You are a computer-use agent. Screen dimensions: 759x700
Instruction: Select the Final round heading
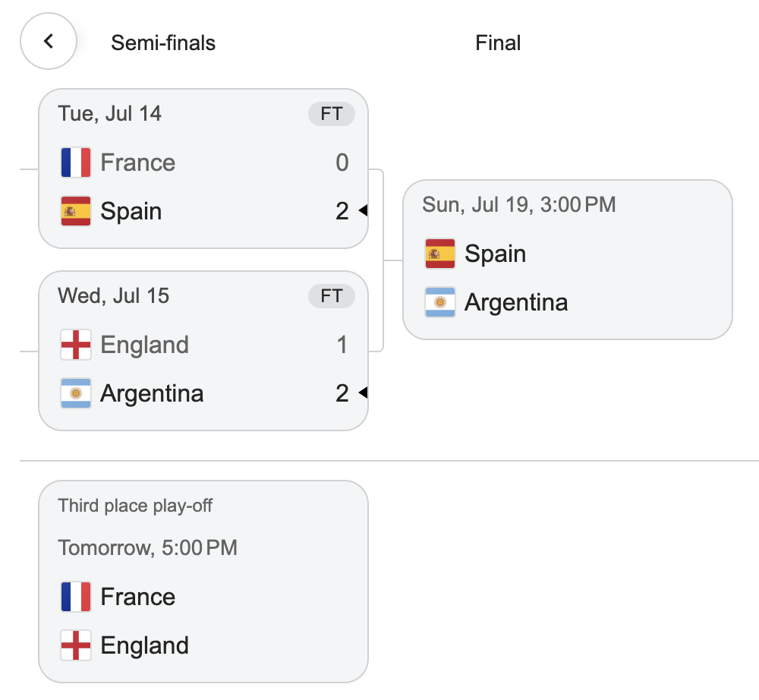pos(498,43)
